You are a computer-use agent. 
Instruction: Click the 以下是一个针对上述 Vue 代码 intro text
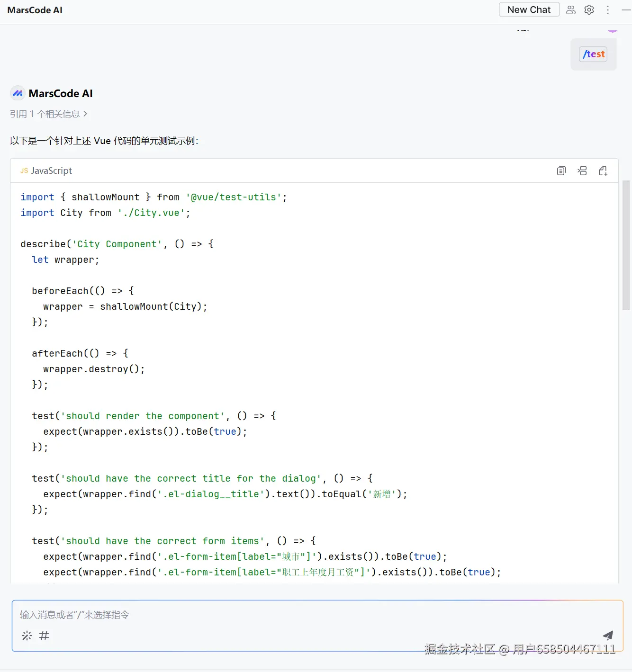(104, 141)
